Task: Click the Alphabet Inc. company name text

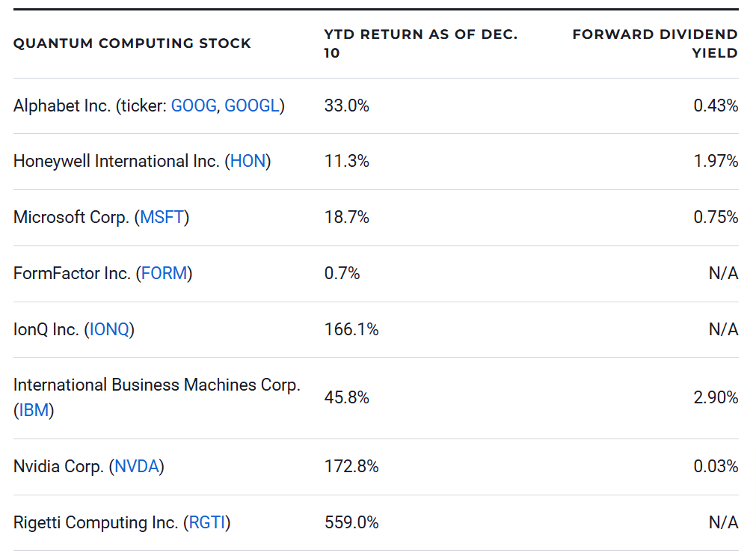Action: coord(62,106)
